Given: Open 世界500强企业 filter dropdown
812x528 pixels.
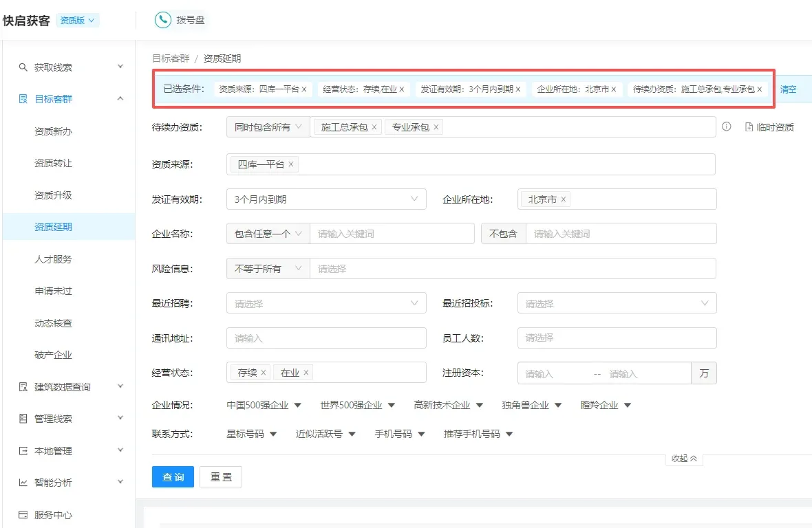Looking at the screenshot, I should point(357,405).
